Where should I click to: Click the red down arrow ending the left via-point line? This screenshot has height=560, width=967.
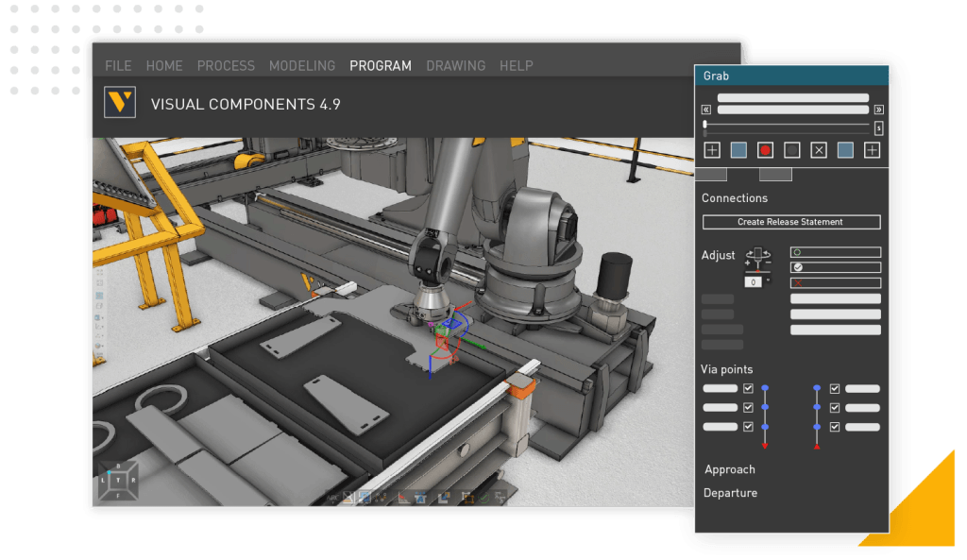pyautogui.click(x=765, y=446)
